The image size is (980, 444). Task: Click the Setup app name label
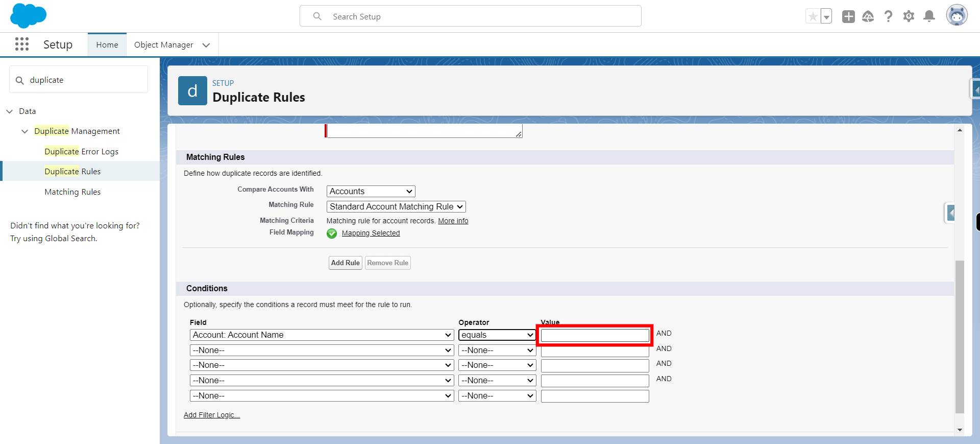pyautogui.click(x=58, y=45)
